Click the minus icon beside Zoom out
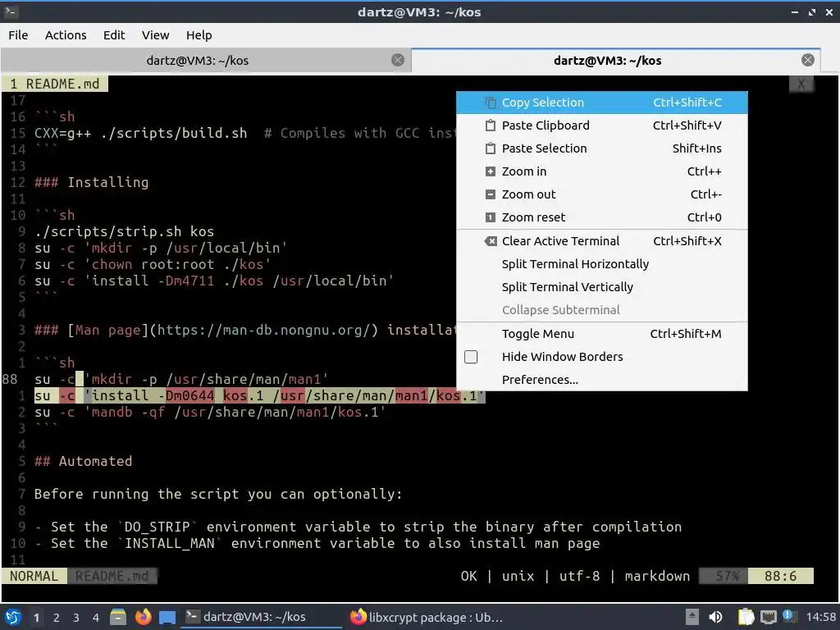 point(491,194)
